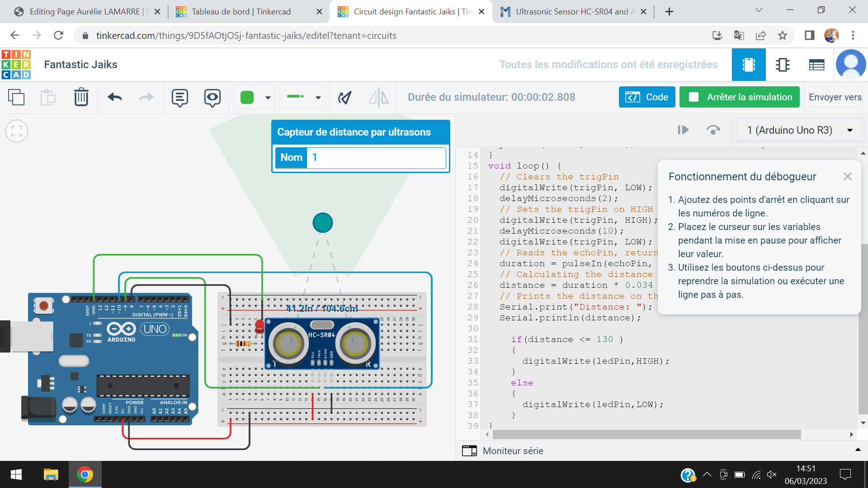Click the red LED on the breadboard
This screenshot has height=488, width=868.
[x=259, y=326]
